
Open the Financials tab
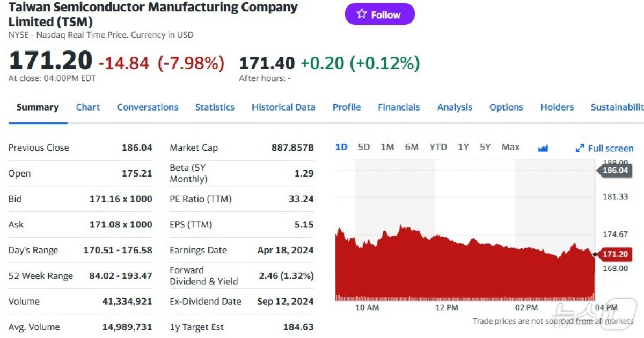(x=399, y=107)
